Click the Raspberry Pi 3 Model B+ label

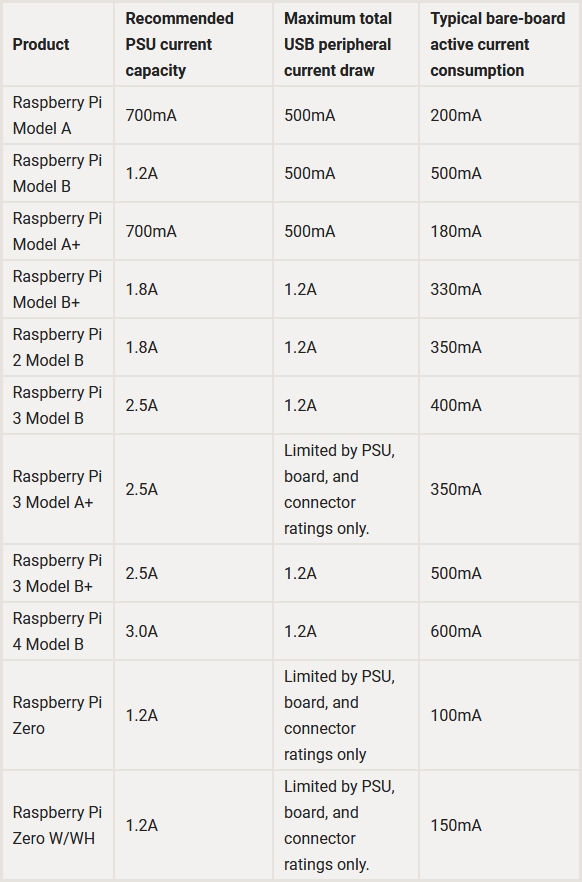pyautogui.click(x=57, y=573)
